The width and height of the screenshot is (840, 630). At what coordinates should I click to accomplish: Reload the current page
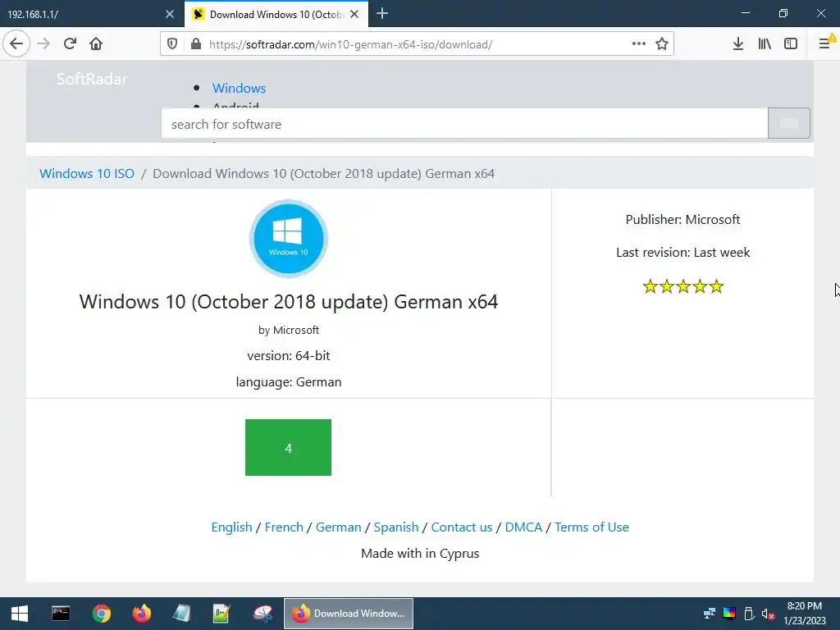[71, 44]
